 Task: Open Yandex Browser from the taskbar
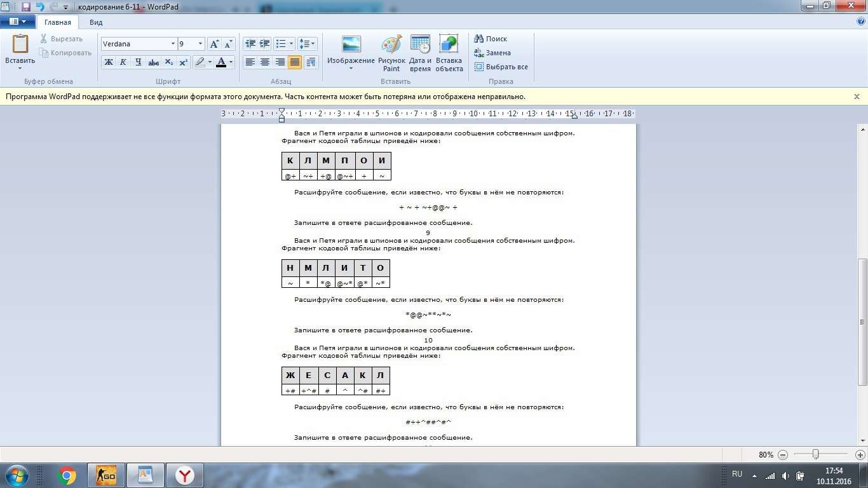(185, 475)
